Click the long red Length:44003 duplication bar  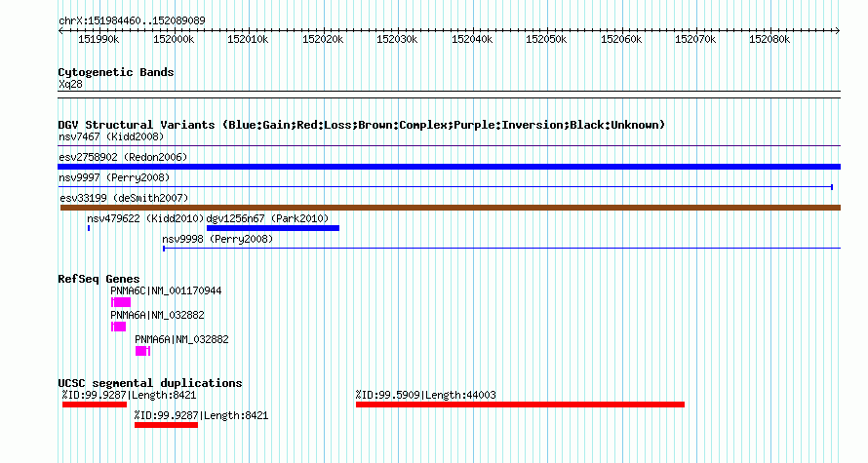pyautogui.click(x=521, y=405)
